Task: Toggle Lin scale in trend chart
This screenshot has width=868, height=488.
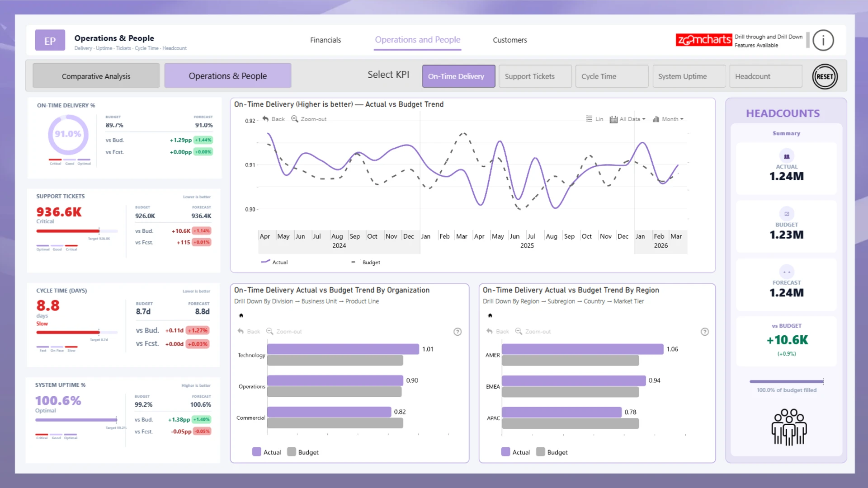Action: click(x=594, y=119)
